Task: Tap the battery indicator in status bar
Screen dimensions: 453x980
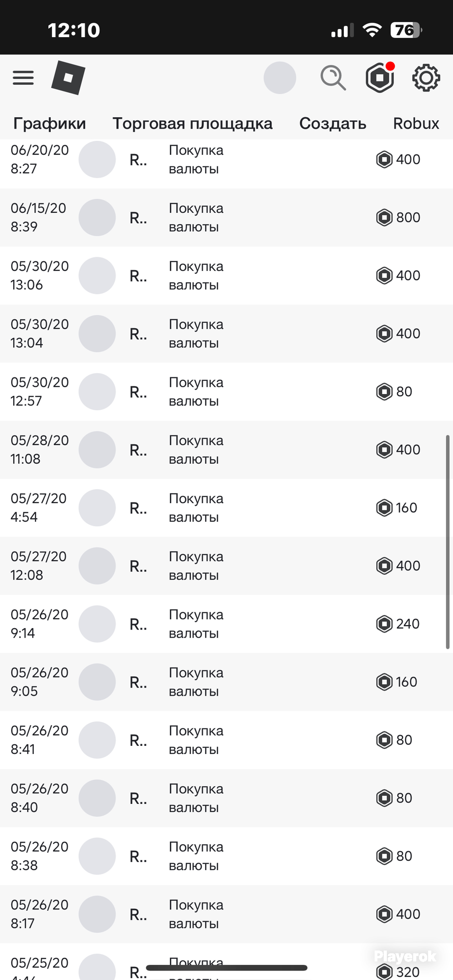Action: 406,30
